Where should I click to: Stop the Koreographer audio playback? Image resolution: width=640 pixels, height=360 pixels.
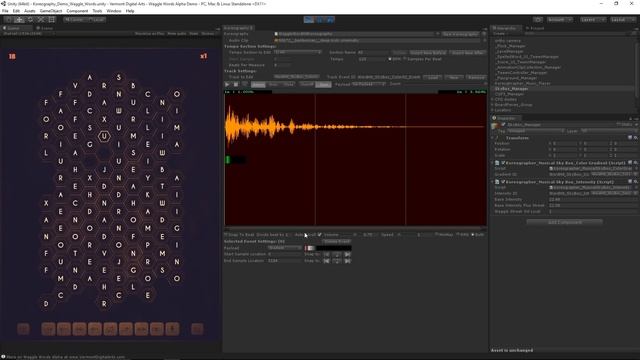click(236, 84)
